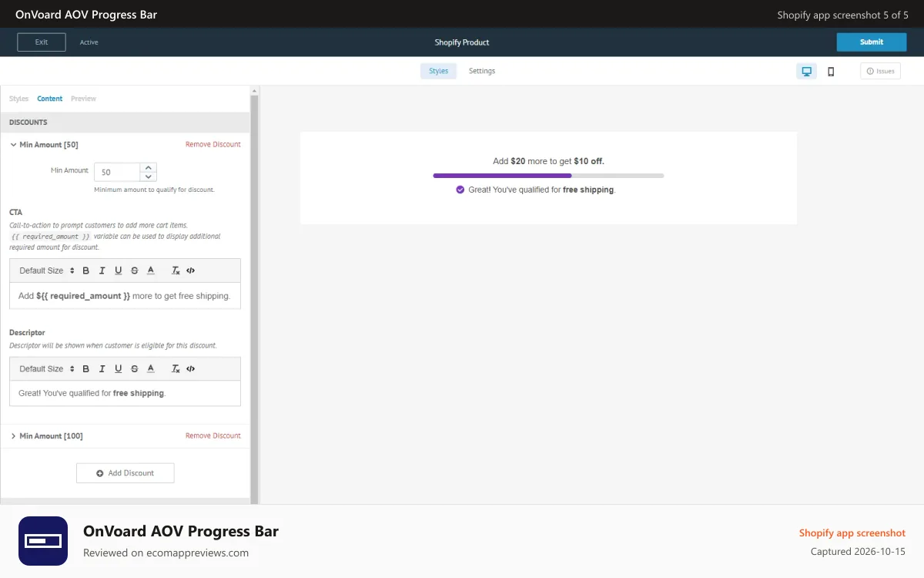Switch to the desktop preview icon
This screenshot has height=578, width=924.
point(806,71)
